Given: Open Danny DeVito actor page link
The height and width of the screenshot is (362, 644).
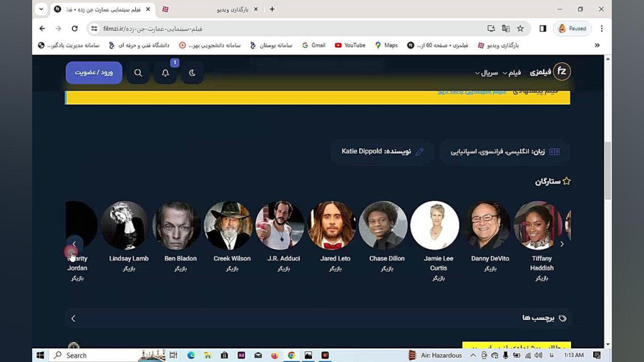Looking at the screenshot, I should [x=490, y=258].
